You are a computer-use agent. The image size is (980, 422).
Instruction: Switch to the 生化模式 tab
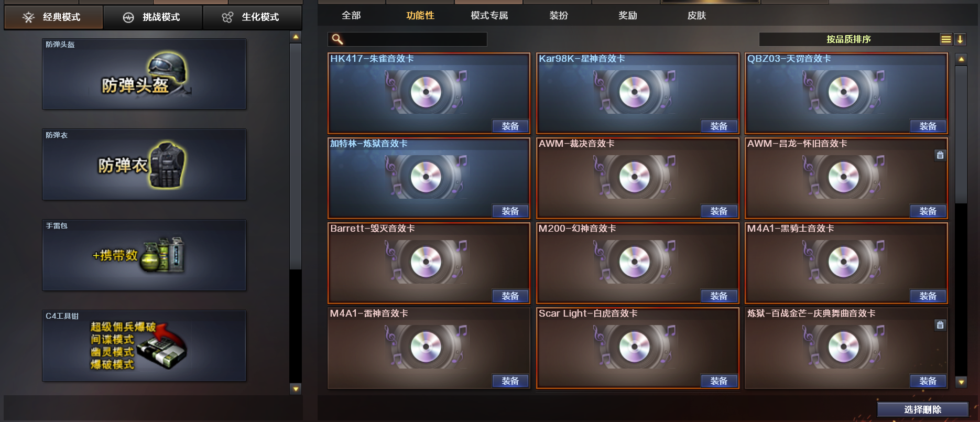(252, 17)
